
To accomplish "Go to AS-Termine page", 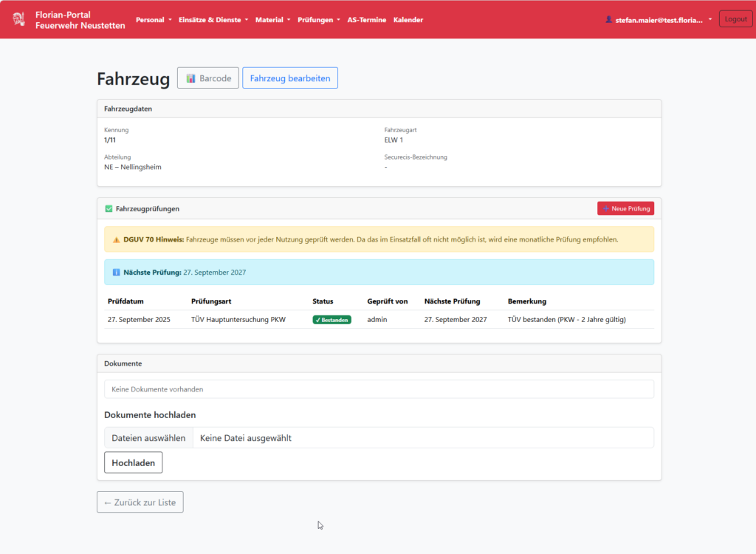I will (x=366, y=20).
